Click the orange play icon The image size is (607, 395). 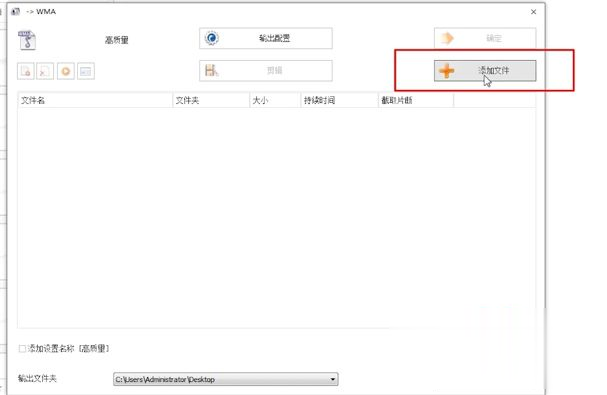coord(66,71)
